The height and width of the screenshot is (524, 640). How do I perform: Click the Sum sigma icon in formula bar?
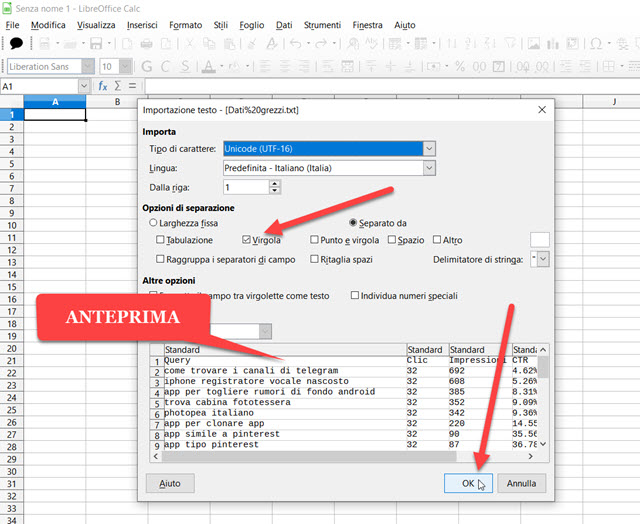pyautogui.click(x=118, y=86)
